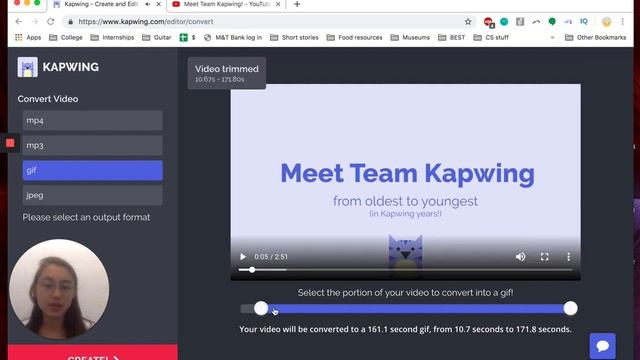Click the 0:05 / 2:51 time display
640x360 pixels.
pos(271,257)
